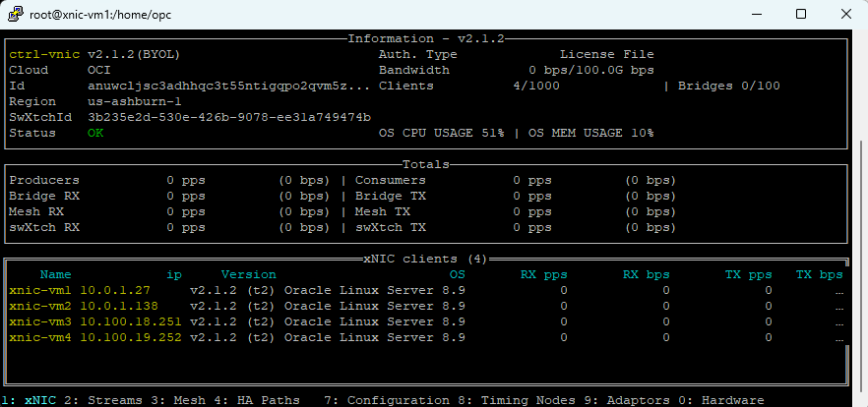This screenshot has width=868, height=407.
Task: Close the PuTTY terminal window
Action: click(x=845, y=15)
